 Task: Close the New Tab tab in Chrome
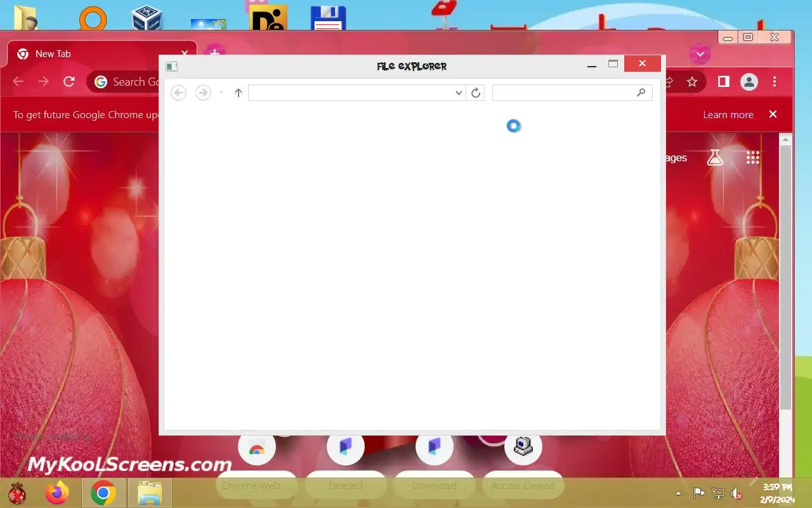click(x=185, y=54)
